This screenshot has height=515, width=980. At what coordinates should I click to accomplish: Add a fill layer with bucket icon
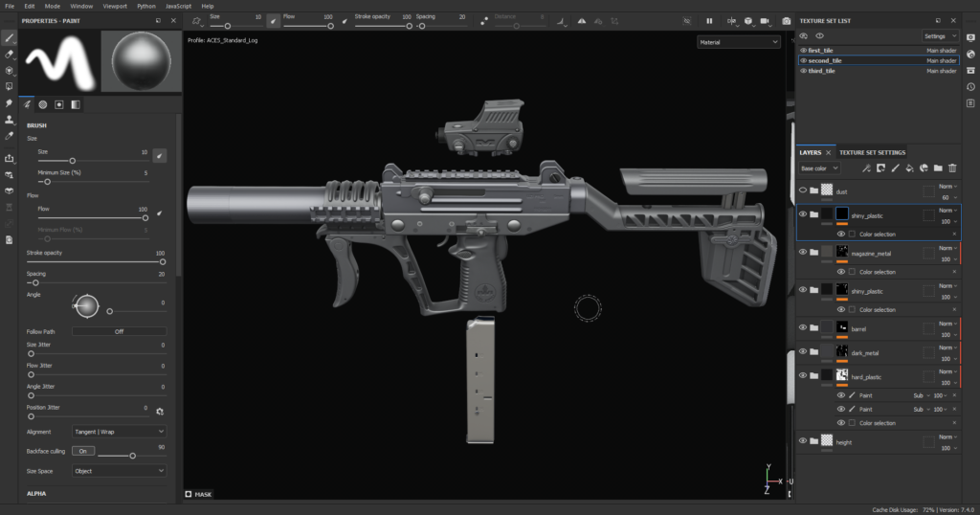click(x=909, y=168)
